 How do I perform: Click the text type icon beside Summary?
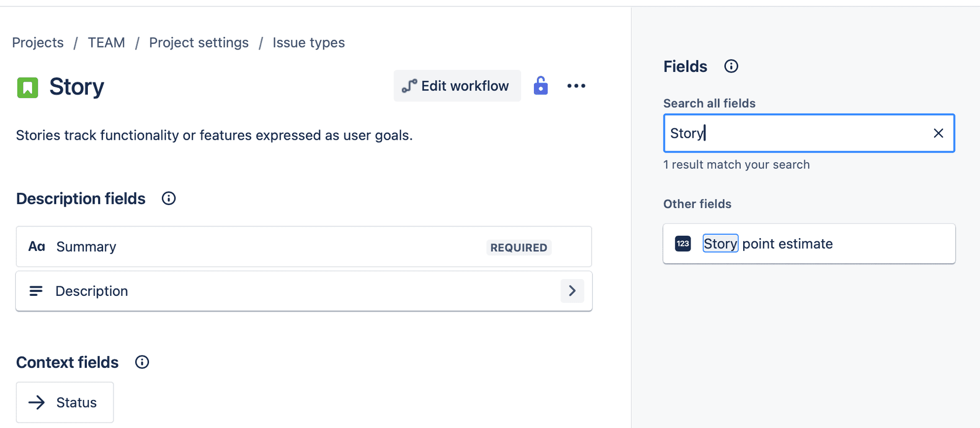36,246
